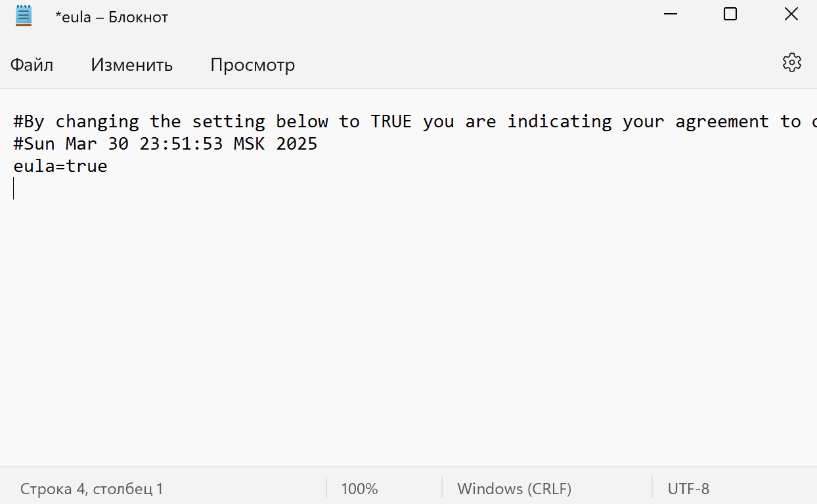
Task: Click the *eula – Блокнот window title
Action: (112, 17)
